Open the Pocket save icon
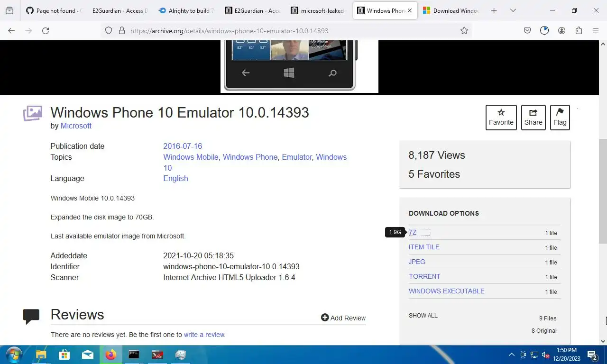Viewport: 607px width, 364px height. pyautogui.click(x=527, y=30)
